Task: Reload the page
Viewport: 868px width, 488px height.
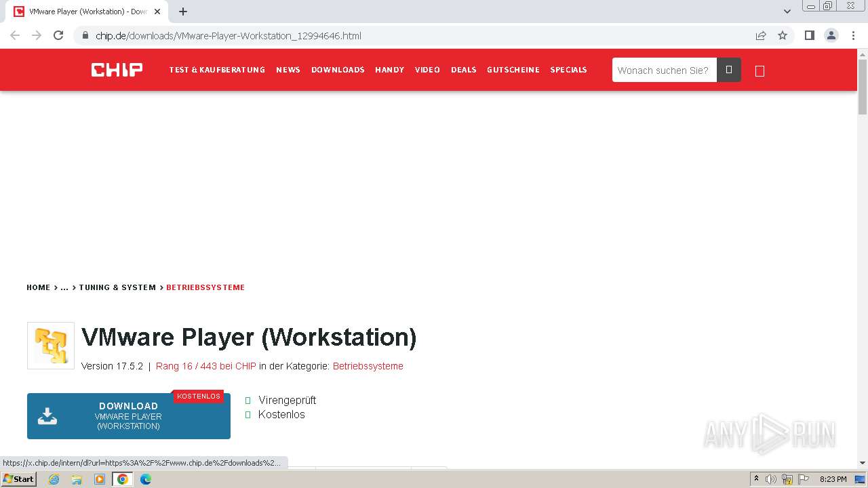Action: [x=58, y=35]
